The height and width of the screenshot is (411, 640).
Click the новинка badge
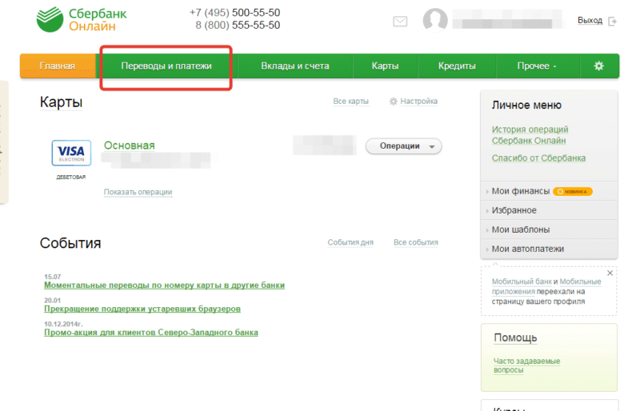(573, 191)
